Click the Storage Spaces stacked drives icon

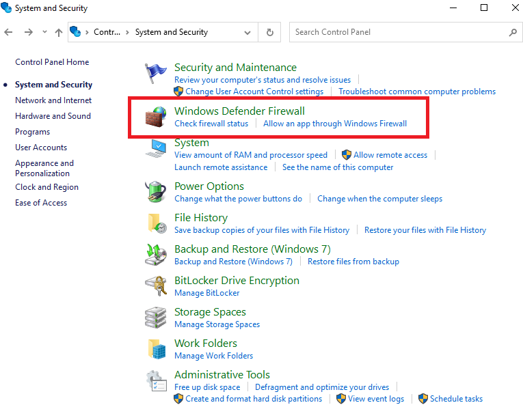coord(156,318)
